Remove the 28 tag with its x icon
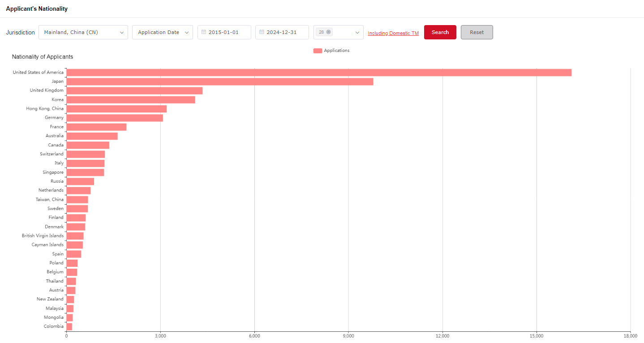 coord(328,32)
